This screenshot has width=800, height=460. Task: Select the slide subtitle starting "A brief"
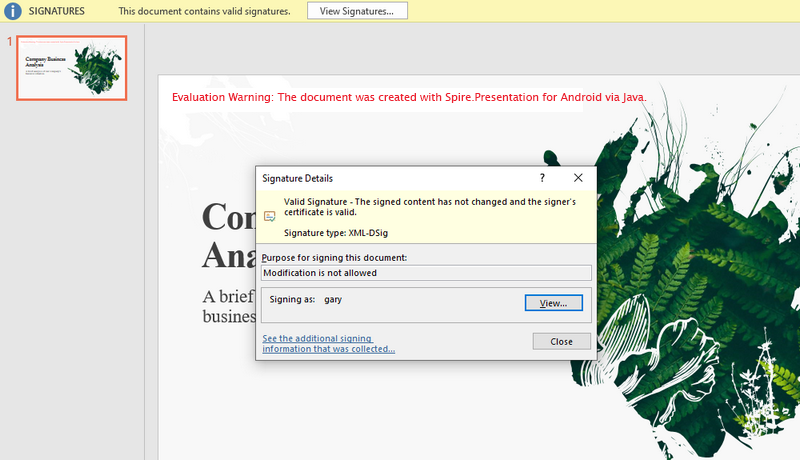(228, 305)
